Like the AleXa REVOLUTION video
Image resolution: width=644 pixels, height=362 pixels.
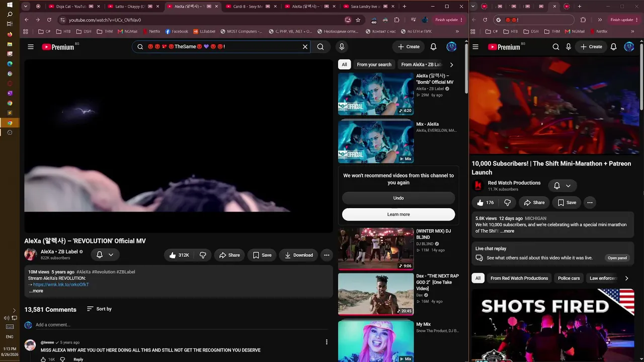click(x=179, y=255)
